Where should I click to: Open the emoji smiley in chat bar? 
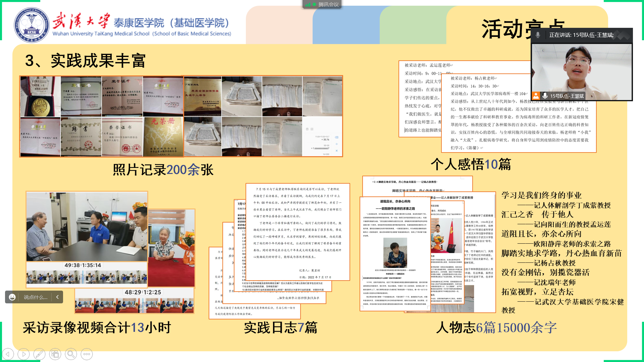click(12, 297)
